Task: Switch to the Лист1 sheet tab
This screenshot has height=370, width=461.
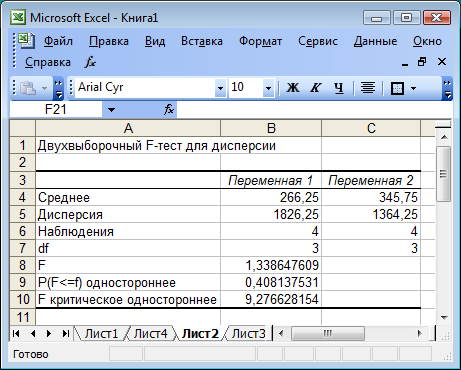Action: (x=101, y=333)
